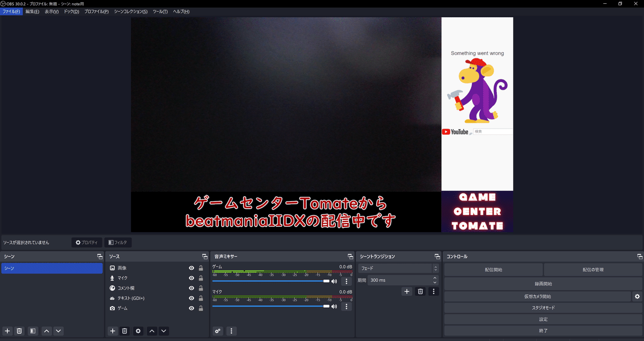The image size is (644, 341).
Task: Delete the selected scene using trash icon
Action: pos(19,331)
